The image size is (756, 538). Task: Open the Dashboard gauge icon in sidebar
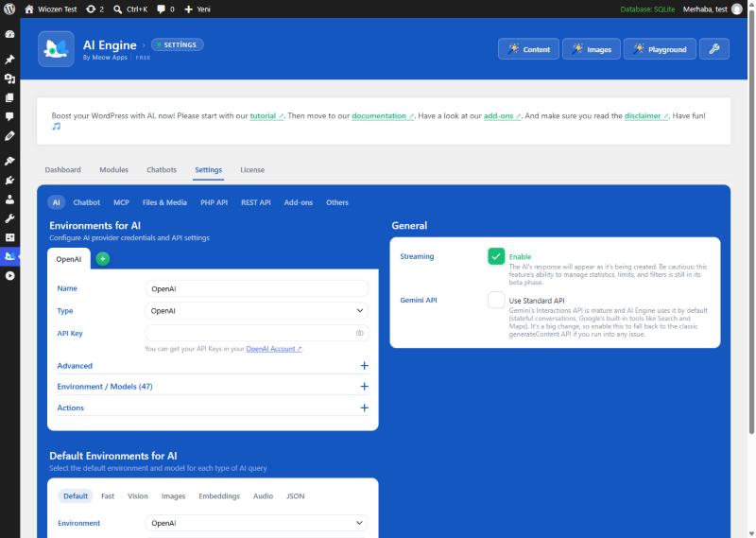point(9,34)
